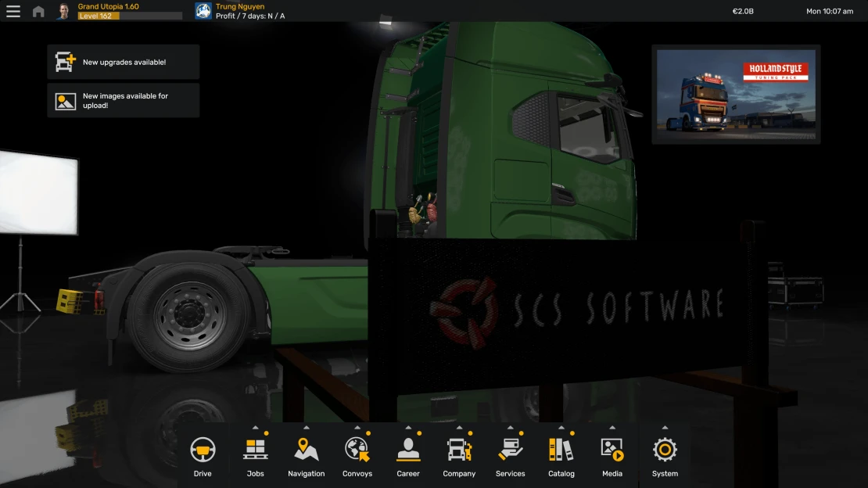Open the Media gallery icon
Viewport: 868px width, 488px height.
click(612, 449)
